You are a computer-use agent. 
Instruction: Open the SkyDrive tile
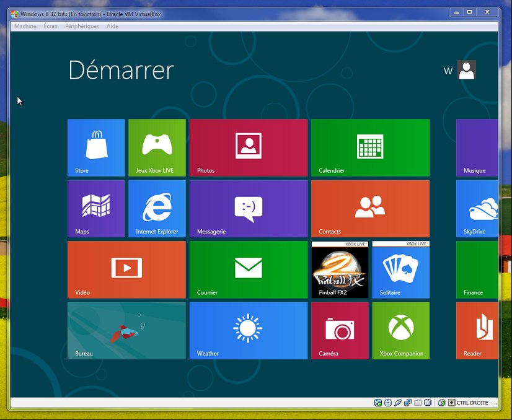477,208
